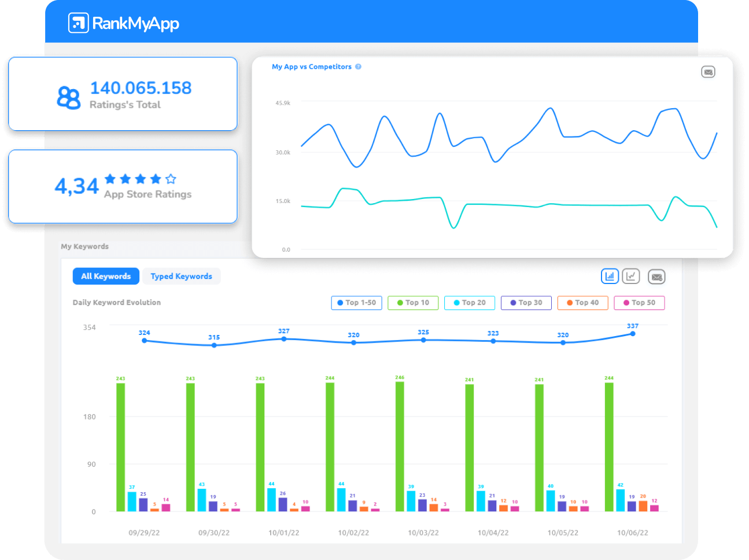749x560 pixels.
Task: Hide the Top 20 series from the chart
Action: [469, 303]
